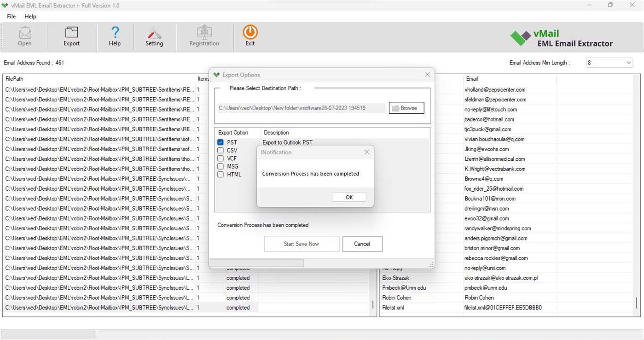The image size is (644, 340).
Task: Open the File menu
Action: click(x=11, y=16)
